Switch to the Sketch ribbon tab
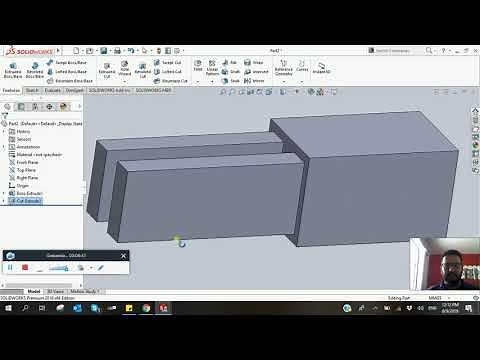 (x=32, y=90)
